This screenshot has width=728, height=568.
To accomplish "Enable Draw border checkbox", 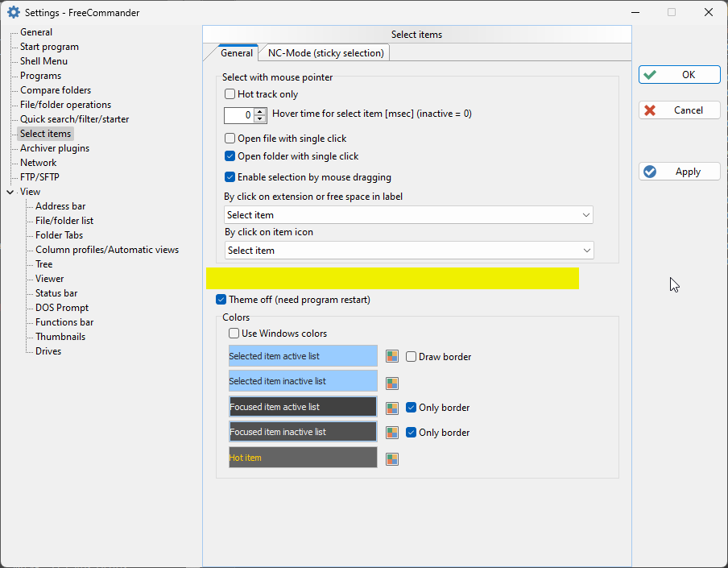I will 411,357.
